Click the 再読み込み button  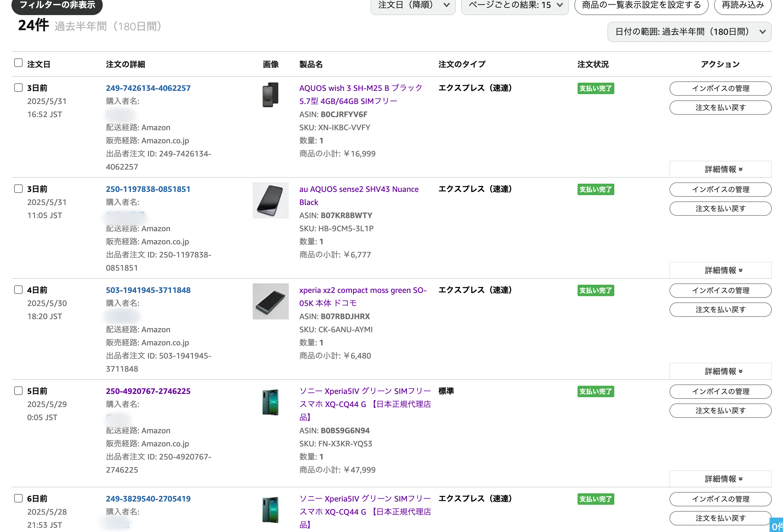point(742,5)
